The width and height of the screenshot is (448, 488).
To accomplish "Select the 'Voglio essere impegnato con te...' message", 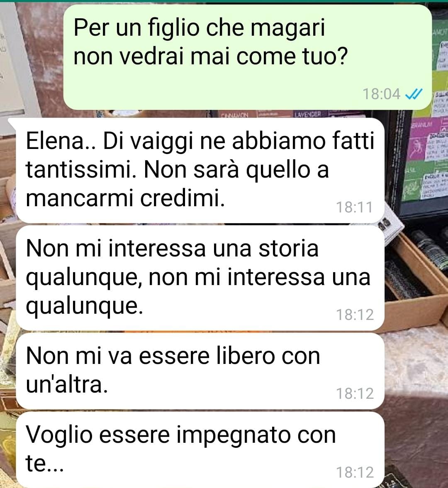I will tap(200, 450).
